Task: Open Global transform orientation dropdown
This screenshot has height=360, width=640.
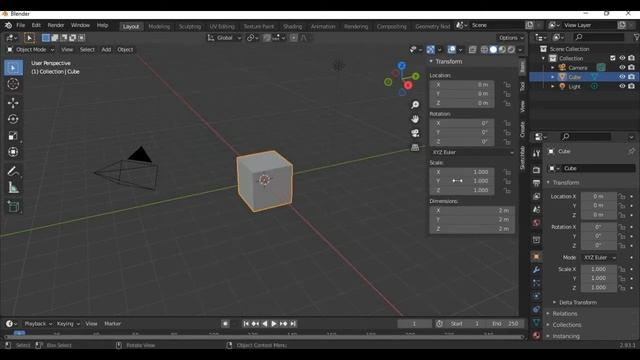Action: click(x=224, y=38)
